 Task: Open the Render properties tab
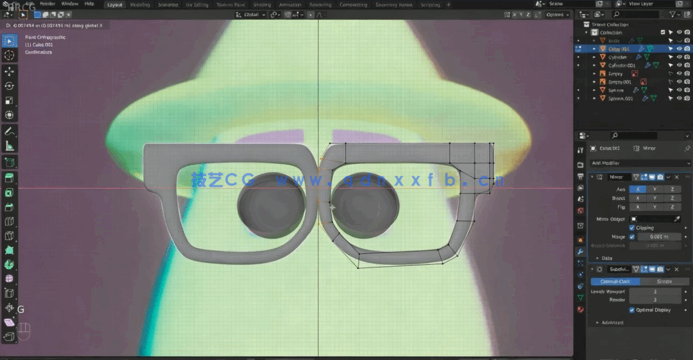pyautogui.click(x=580, y=165)
